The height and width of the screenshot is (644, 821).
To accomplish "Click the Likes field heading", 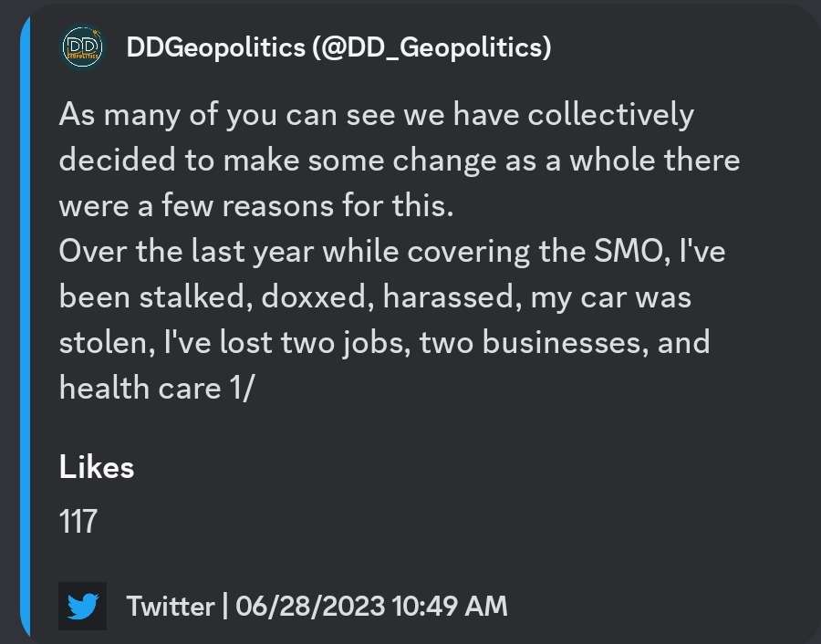I will pos(97,466).
